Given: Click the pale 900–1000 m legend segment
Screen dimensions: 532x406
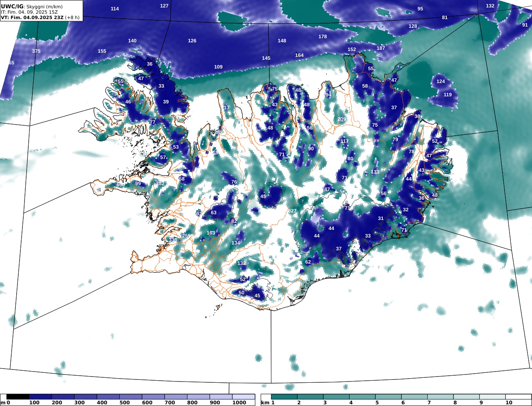Looking at the screenshot, I should click(x=221, y=397).
